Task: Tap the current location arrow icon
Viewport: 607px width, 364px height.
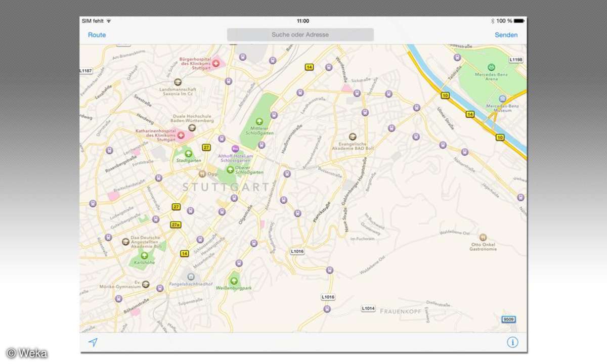Action: tap(93, 342)
